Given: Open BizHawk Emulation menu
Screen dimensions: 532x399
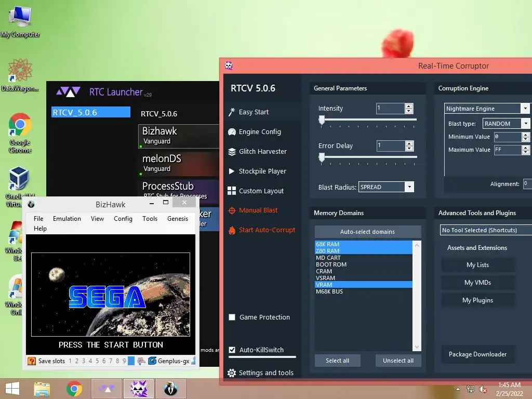Looking at the screenshot, I should pyautogui.click(x=67, y=219).
